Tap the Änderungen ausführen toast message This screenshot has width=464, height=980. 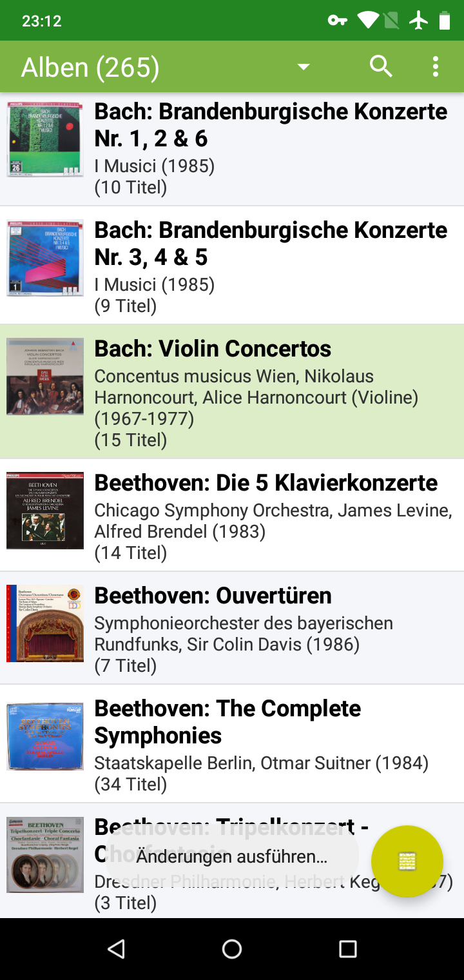pos(232,856)
